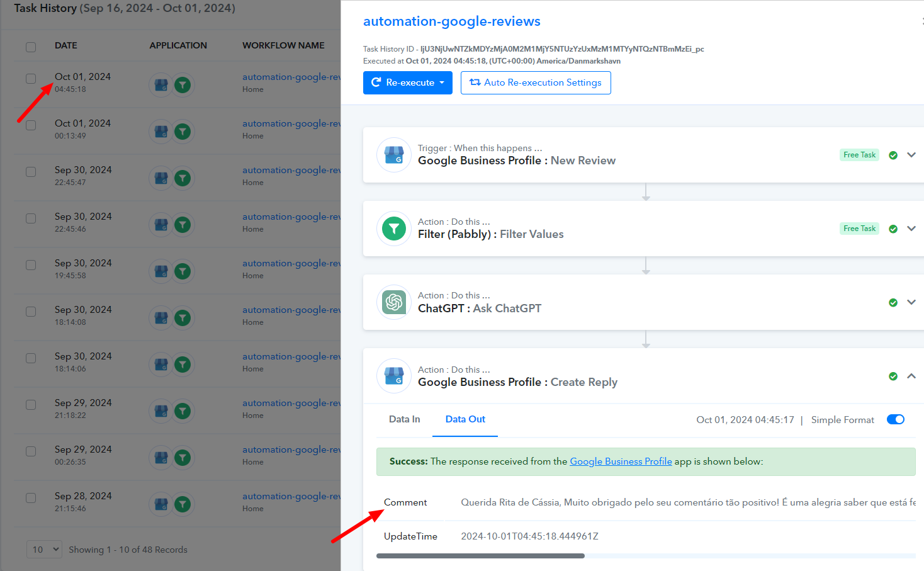Click the Filter icon in 04:45:18 row
Viewport: 924px width, 571px height.
[x=183, y=84]
